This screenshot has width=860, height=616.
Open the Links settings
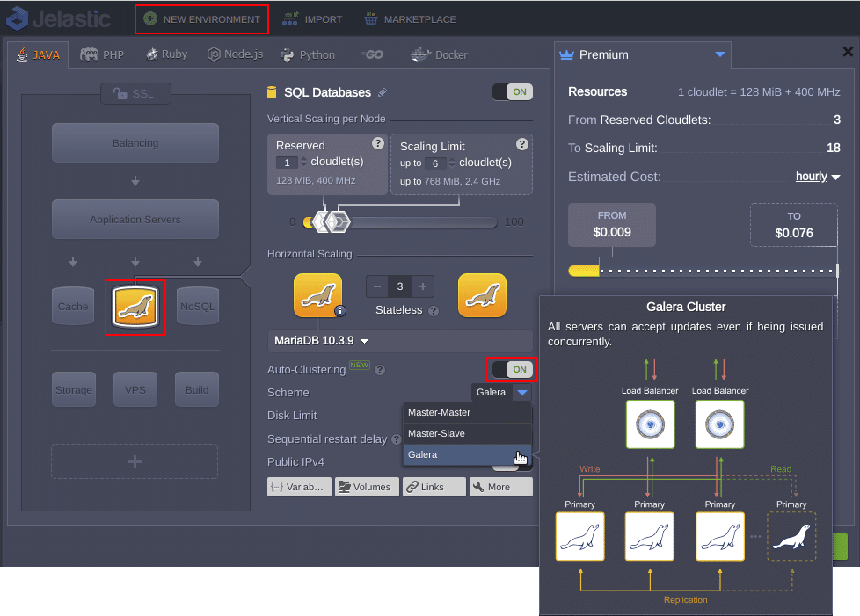point(434,487)
